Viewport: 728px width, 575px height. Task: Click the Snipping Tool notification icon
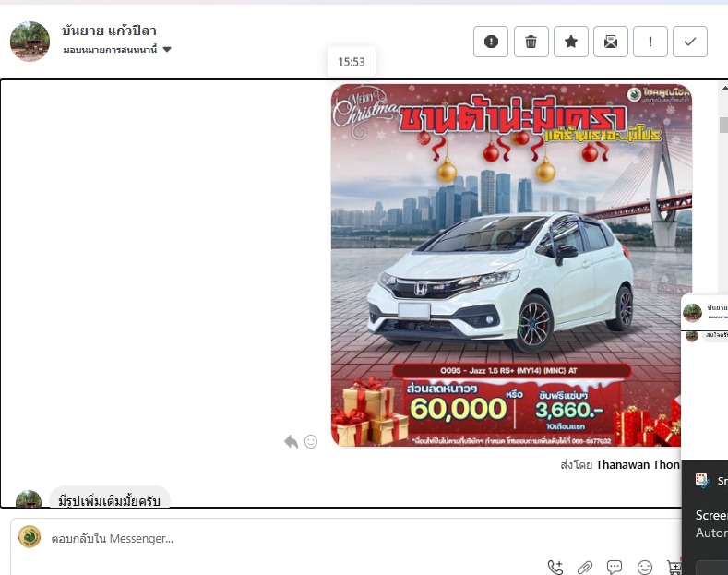point(703,480)
